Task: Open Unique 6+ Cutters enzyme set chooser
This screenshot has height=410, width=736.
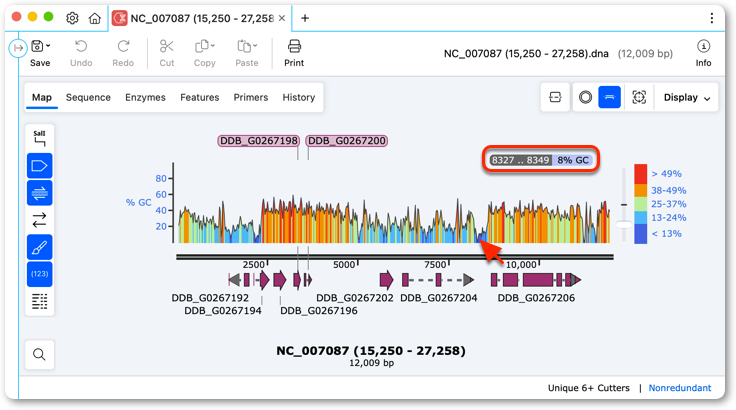Action: pyautogui.click(x=589, y=388)
